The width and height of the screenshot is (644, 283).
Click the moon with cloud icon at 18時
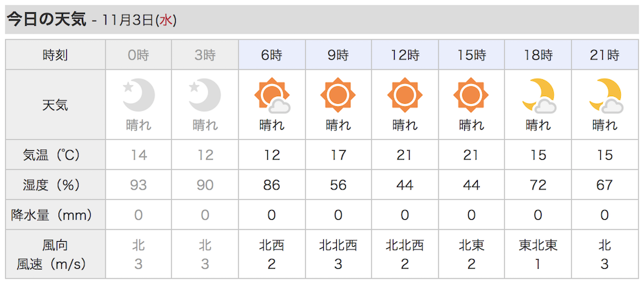538,96
